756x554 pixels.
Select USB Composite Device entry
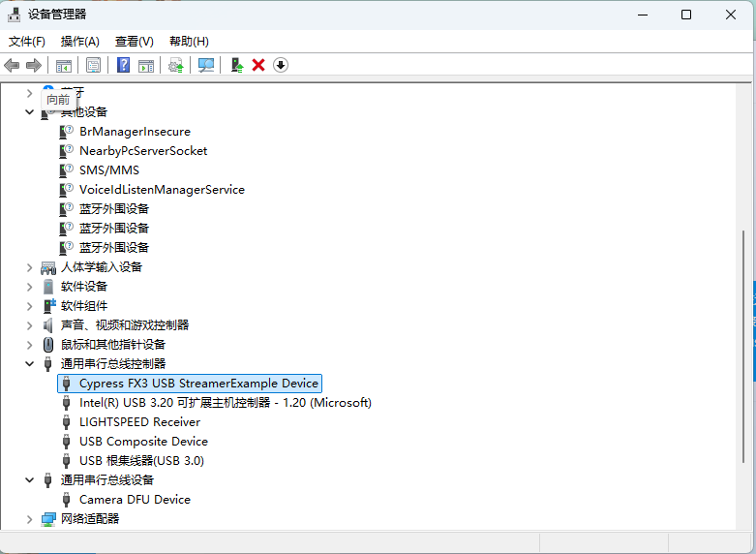click(143, 442)
